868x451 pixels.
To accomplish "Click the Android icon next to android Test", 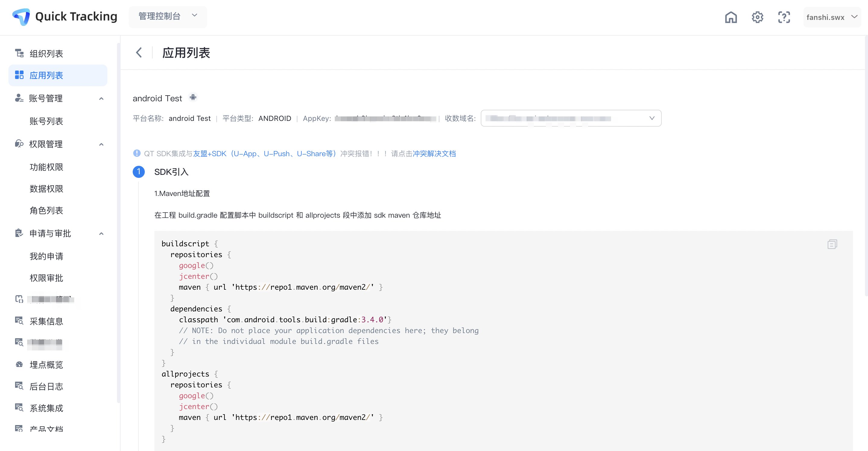I will pos(193,97).
